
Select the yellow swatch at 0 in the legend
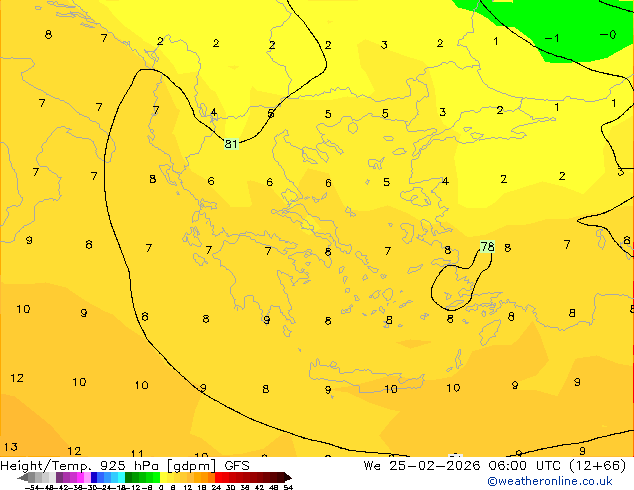click(x=163, y=477)
